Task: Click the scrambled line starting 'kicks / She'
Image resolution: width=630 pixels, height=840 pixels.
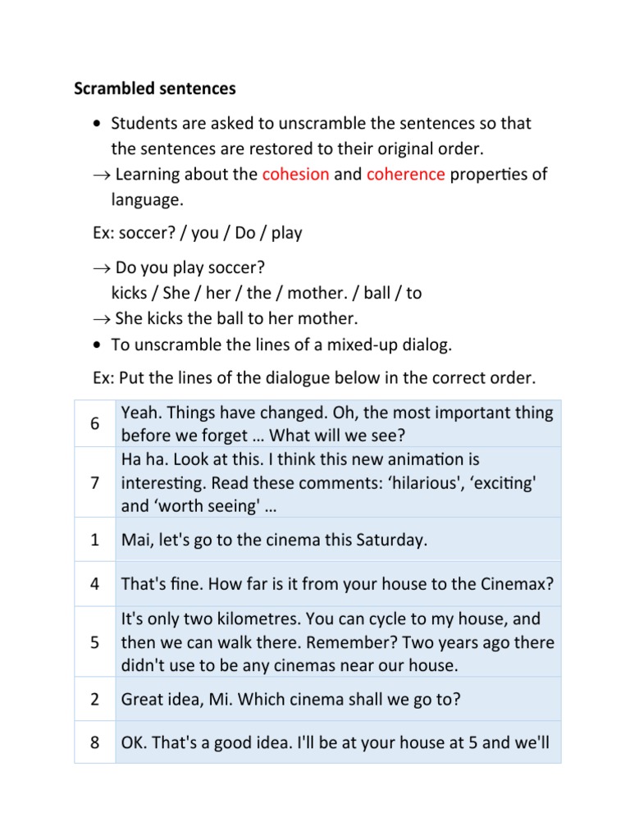Action: (267, 293)
